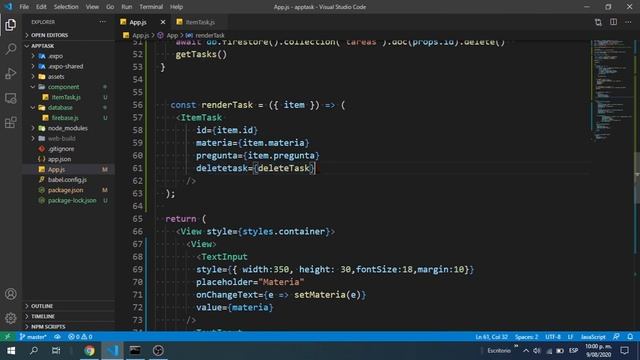This screenshot has height=360, width=640.
Task: Click the Explorer more actions ellipsis
Action: [102, 22]
